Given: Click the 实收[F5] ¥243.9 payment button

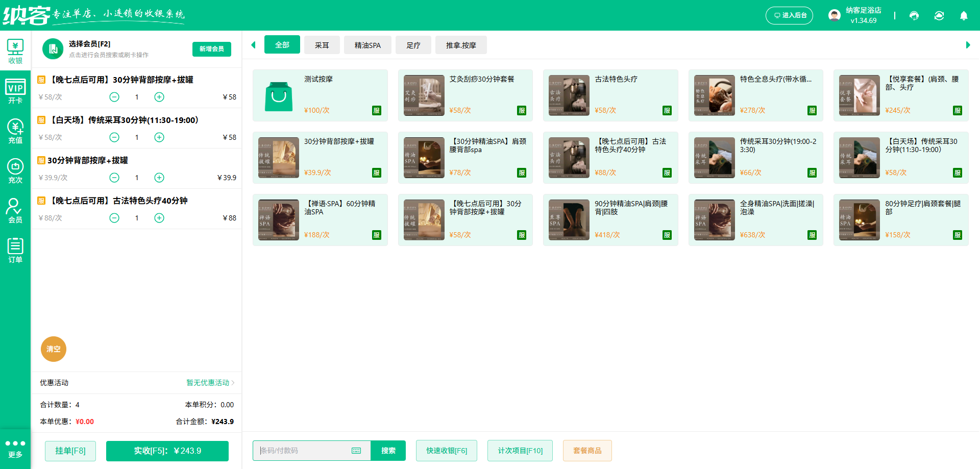Looking at the screenshot, I should (167, 451).
